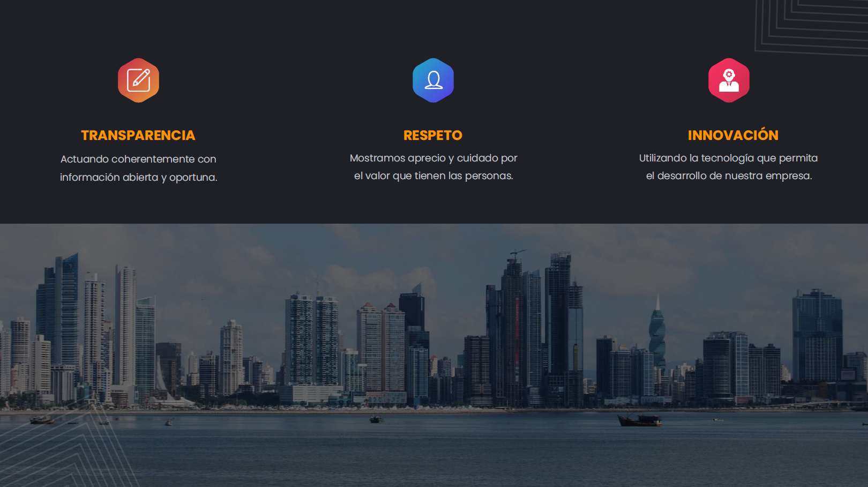Click the tall skyscraper with crane on top
This screenshot has width=868, height=487.
pyautogui.click(x=513, y=327)
